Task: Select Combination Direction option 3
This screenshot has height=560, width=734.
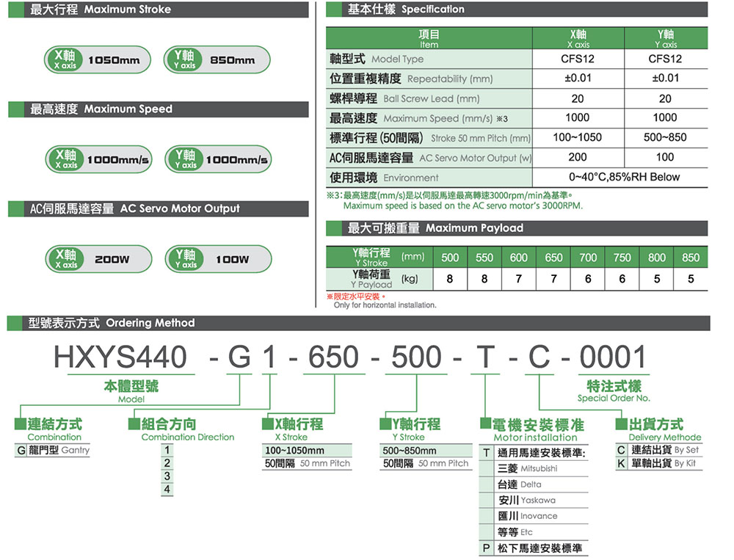Action: [167, 476]
